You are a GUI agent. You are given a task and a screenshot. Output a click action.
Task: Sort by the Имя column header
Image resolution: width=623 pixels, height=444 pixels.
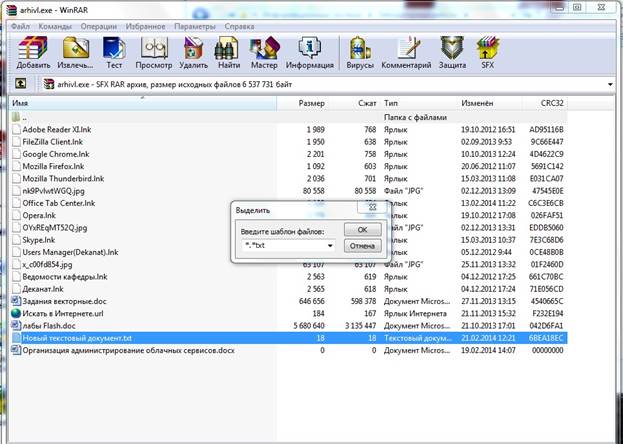(143, 103)
